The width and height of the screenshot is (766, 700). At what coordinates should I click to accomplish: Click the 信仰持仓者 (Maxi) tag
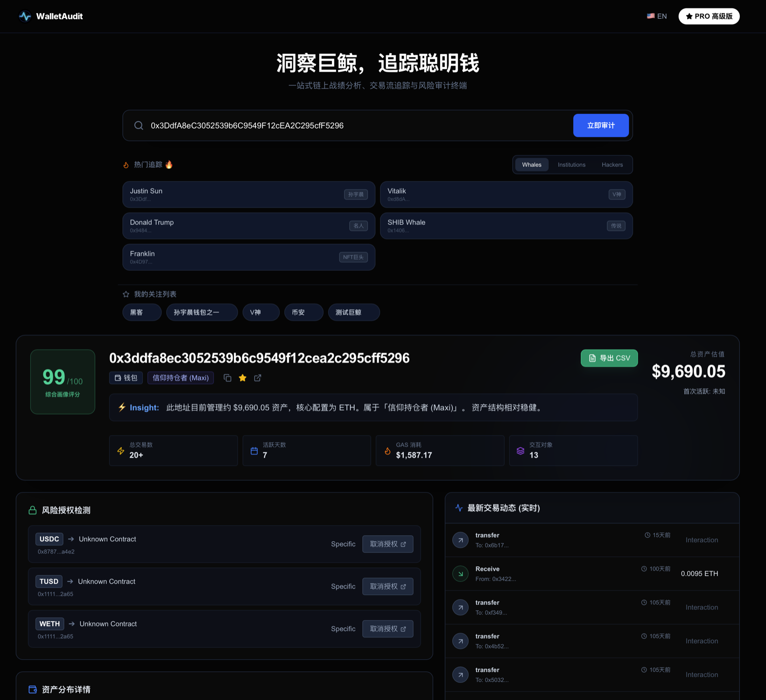181,378
